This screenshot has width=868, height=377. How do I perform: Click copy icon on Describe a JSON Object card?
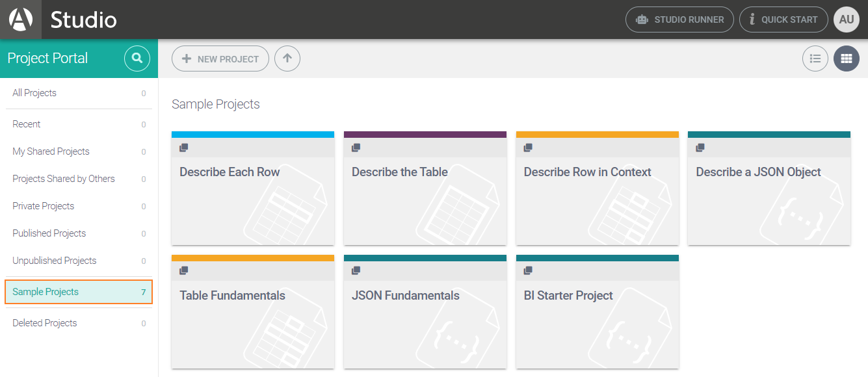click(x=700, y=148)
